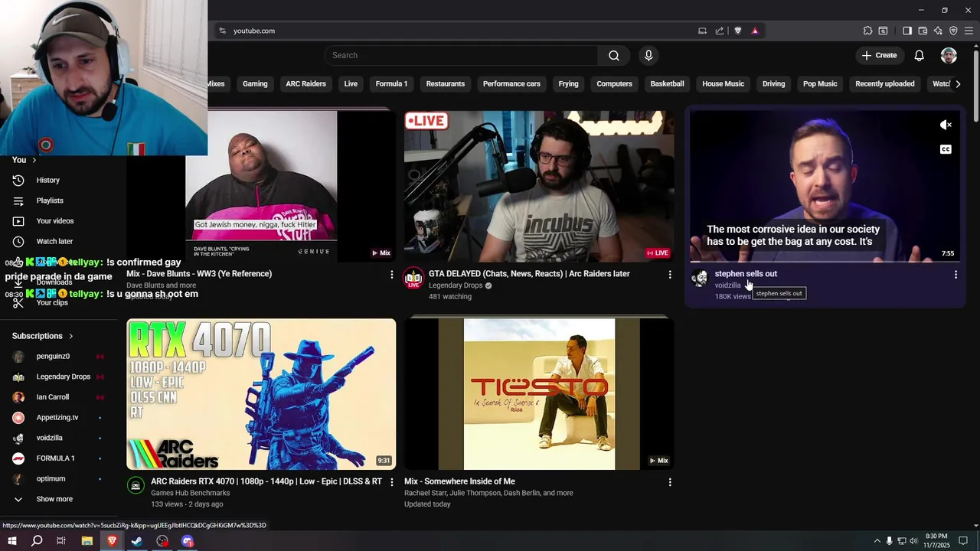Expand the Subscriptions section chevron

70,336
